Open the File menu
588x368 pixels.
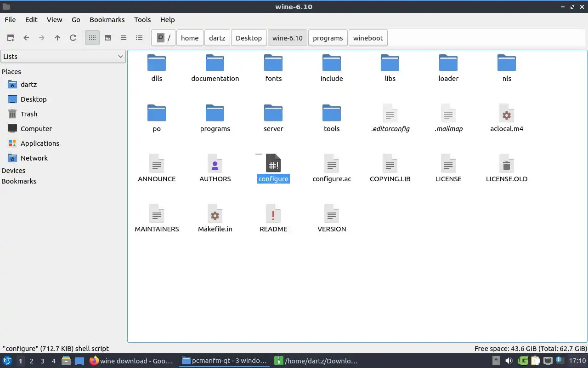pyautogui.click(x=10, y=20)
